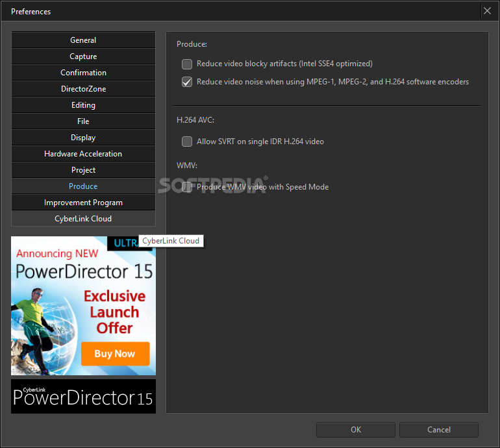
Task: Click the WMV section label
Action: [x=187, y=166]
